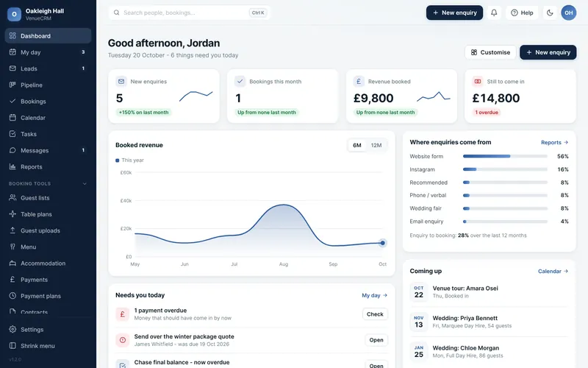Open notifications bell
This screenshot has height=368, width=588.
point(494,13)
